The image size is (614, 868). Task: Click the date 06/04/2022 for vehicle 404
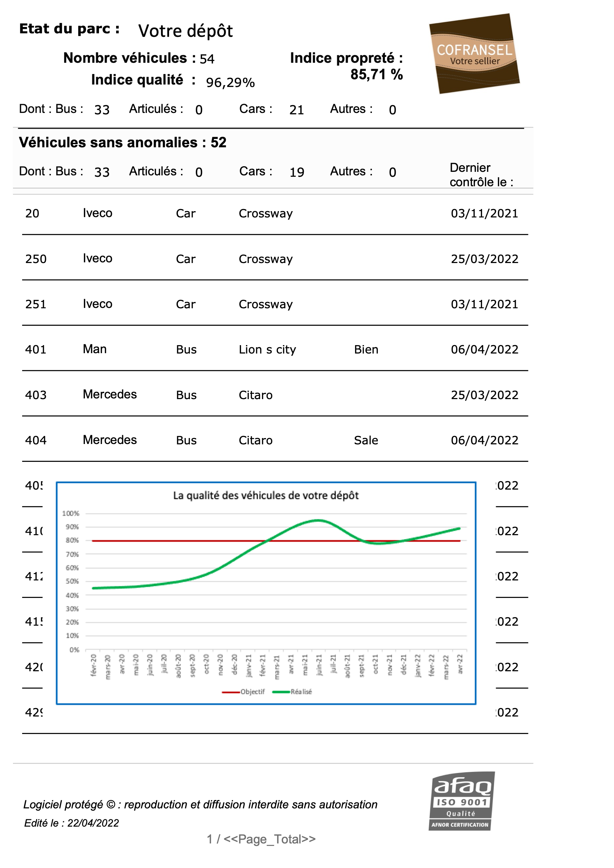coord(484,440)
